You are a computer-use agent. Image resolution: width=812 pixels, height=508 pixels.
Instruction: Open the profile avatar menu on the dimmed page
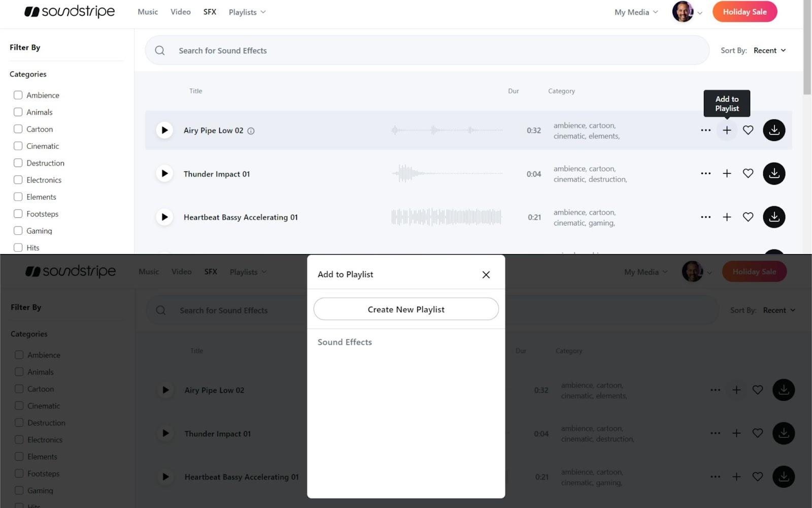coord(697,272)
